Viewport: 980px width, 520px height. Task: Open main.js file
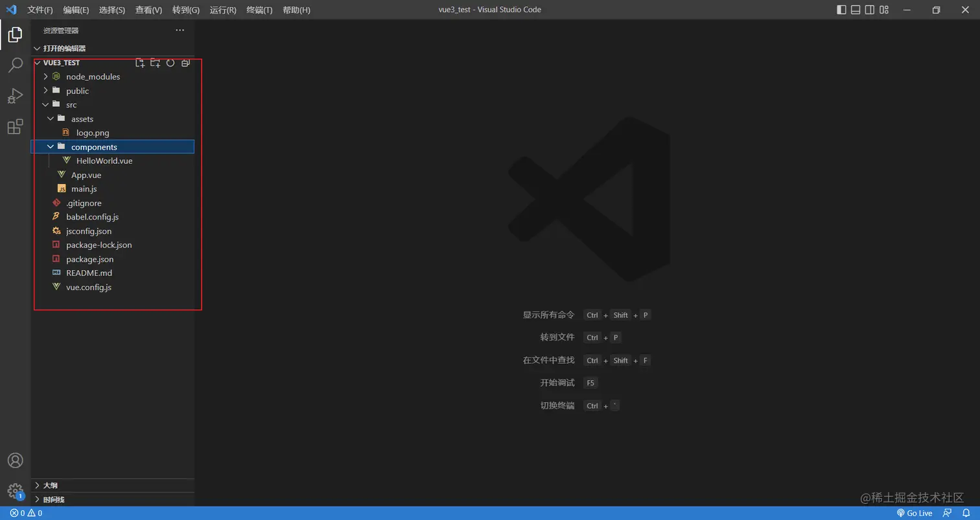click(x=113, y=188)
